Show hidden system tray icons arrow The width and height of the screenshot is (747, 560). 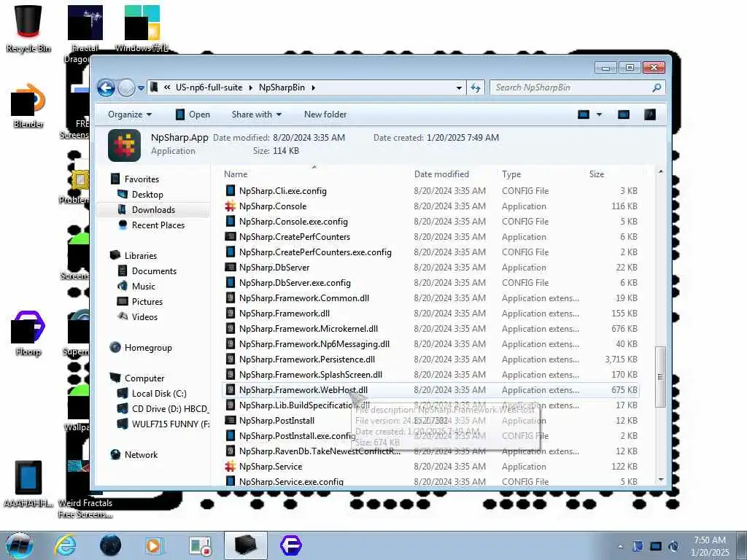click(620, 546)
